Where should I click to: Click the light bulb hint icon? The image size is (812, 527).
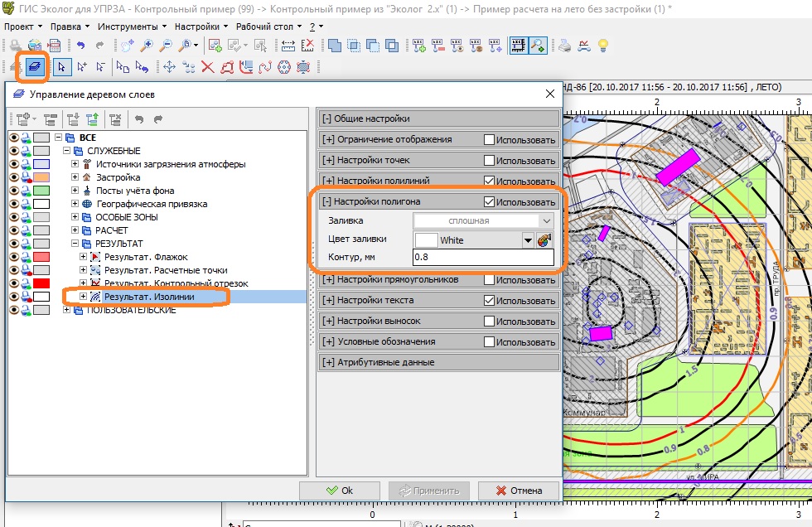604,46
